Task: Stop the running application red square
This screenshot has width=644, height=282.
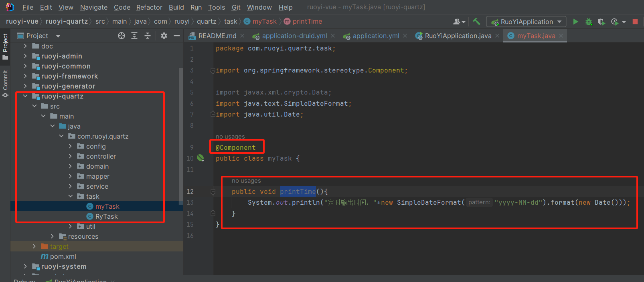Action: (x=635, y=22)
